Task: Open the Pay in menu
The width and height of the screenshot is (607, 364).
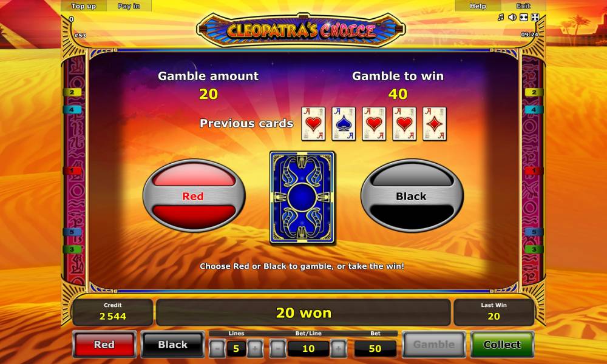Action: pos(129,6)
